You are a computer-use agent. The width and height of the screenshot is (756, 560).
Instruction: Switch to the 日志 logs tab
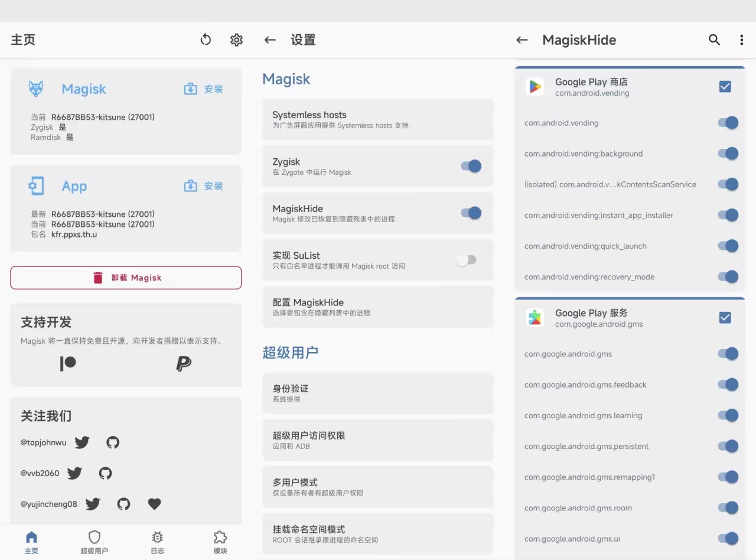157,542
